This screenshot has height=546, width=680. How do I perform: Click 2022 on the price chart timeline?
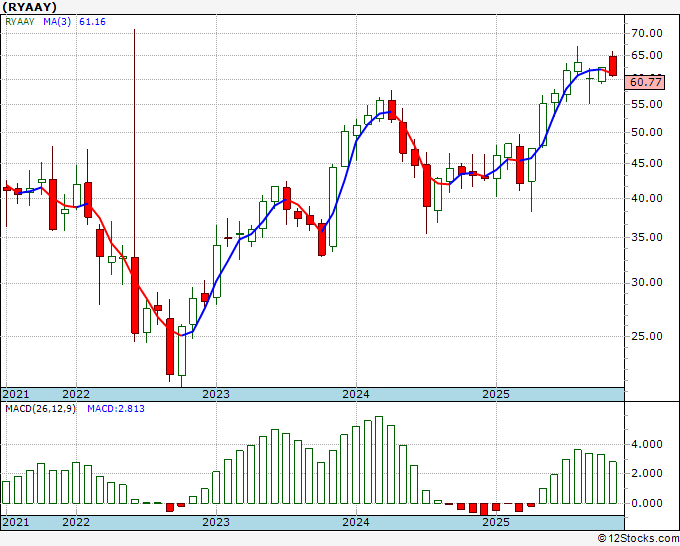coord(76,395)
